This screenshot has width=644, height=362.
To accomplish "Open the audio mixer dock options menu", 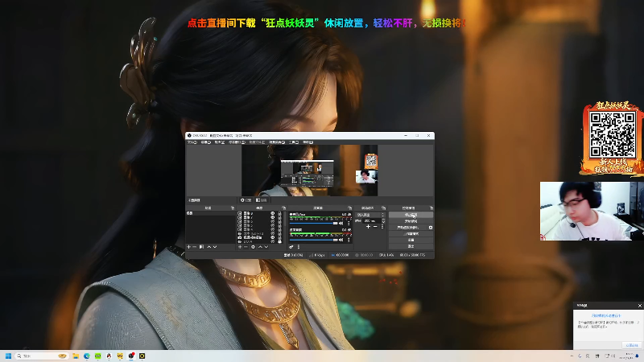I will pyautogui.click(x=299, y=247).
